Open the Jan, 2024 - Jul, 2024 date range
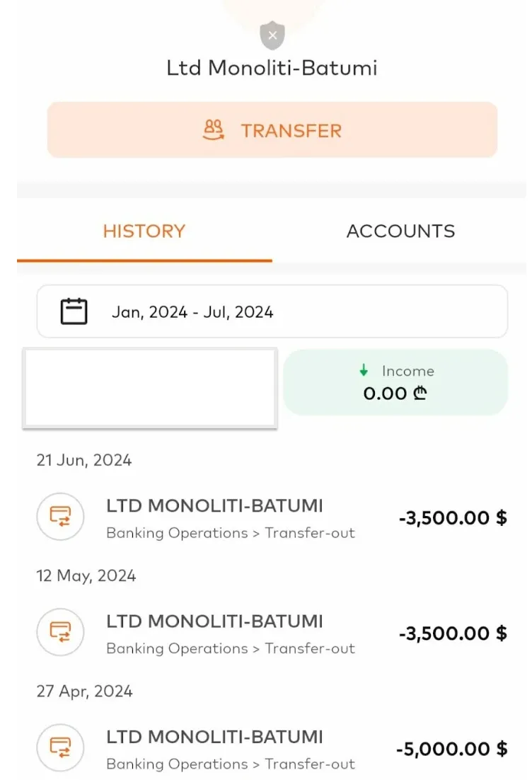Image resolution: width=532 pixels, height=780 pixels. click(192, 312)
